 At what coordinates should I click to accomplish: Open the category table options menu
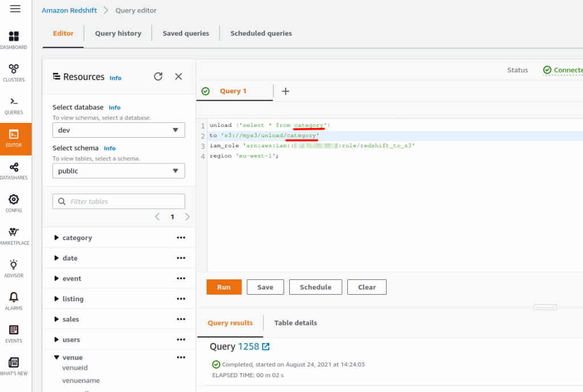click(x=181, y=237)
